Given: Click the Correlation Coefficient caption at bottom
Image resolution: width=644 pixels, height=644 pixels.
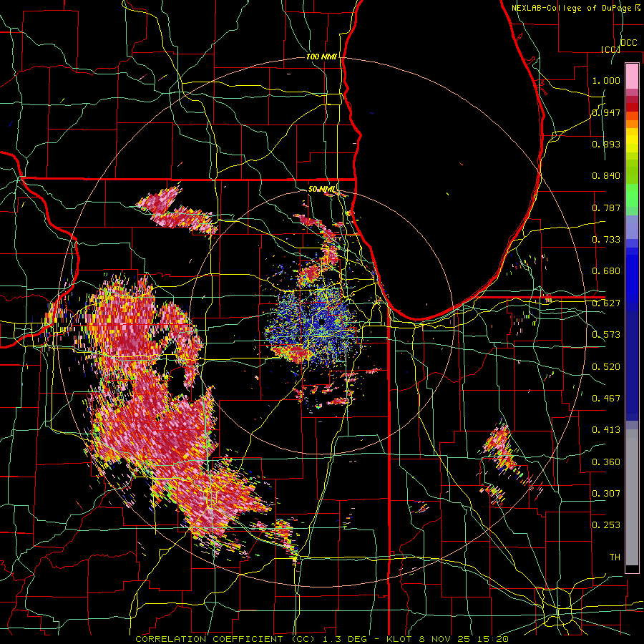Looking at the screenshot, I should [x=322, y=639].
